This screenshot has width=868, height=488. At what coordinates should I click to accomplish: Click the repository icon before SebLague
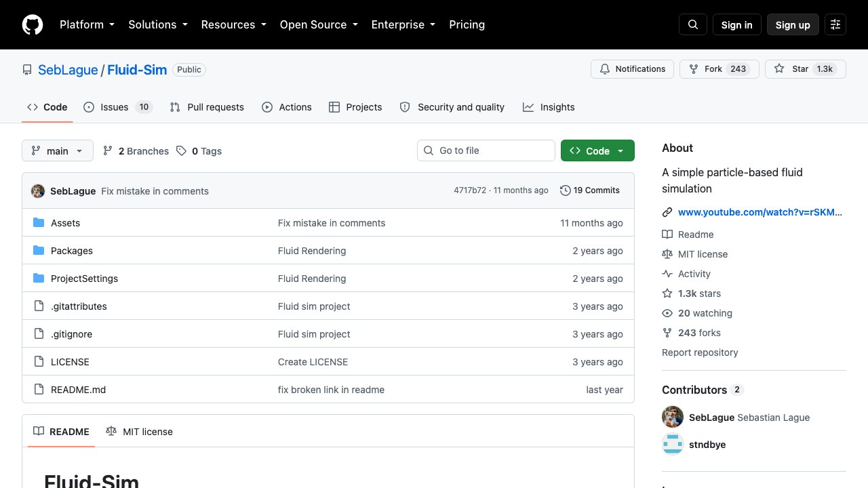[27, 70]
